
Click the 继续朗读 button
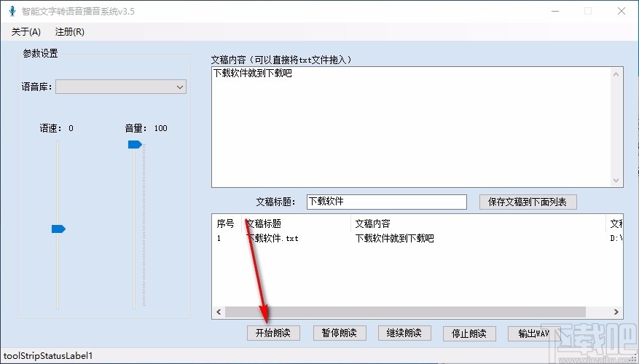pyautogui.click(x=404, y=333)
